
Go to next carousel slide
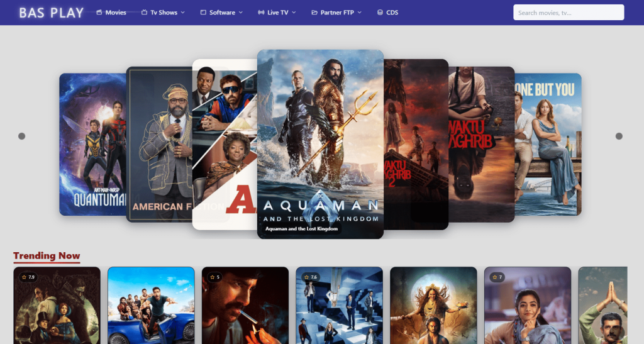(619, 136)
